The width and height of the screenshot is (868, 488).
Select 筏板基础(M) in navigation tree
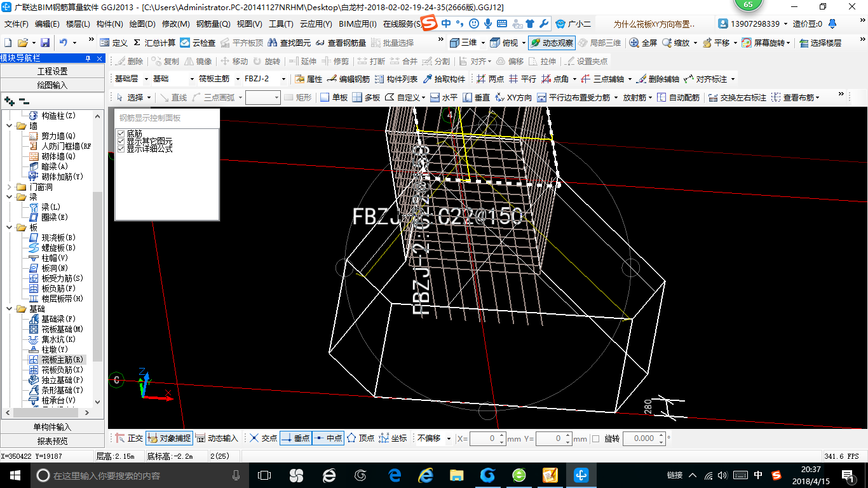pos(56,329)
